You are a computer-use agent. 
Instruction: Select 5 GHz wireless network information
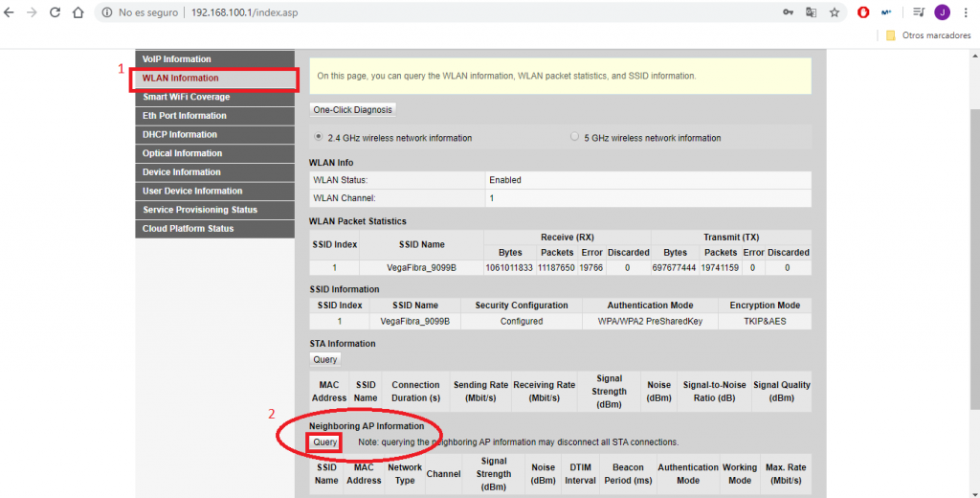coord(574,136)
